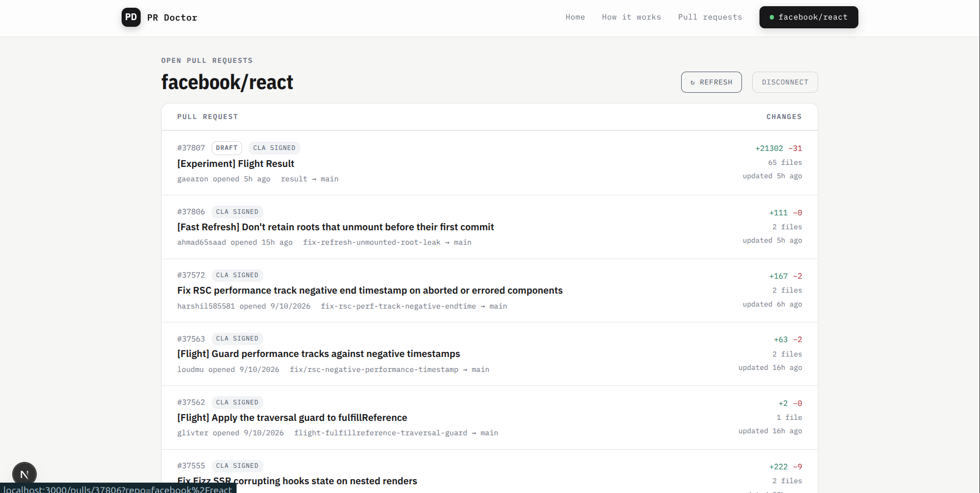
Task: Open the RSC performance track negative timestamp PR
Action: (x=370, y=290)
